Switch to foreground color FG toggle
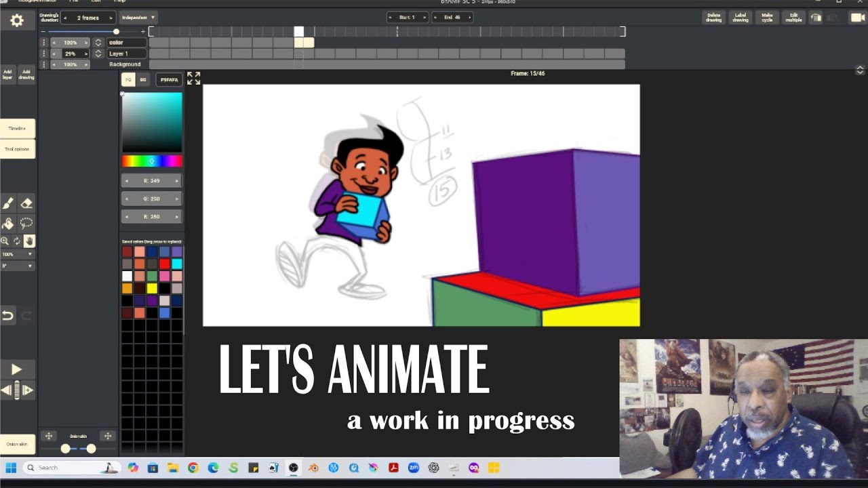 (x=128, y=80)
